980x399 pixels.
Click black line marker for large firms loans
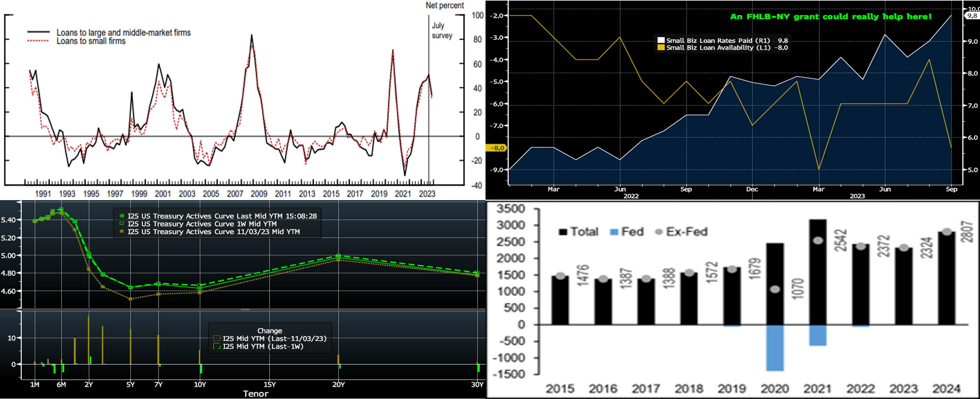[x=38, y=32]
